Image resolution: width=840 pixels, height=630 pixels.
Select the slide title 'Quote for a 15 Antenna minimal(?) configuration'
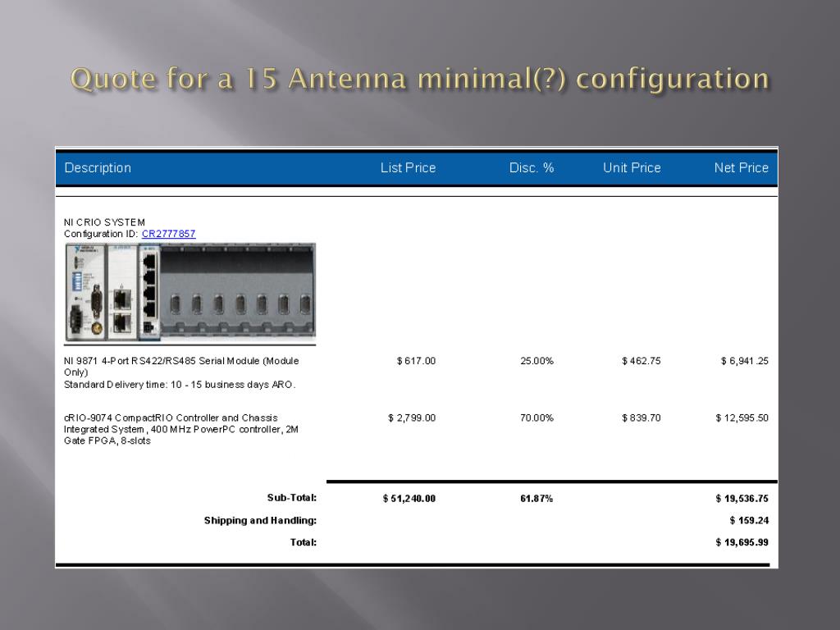click(419, 78)
